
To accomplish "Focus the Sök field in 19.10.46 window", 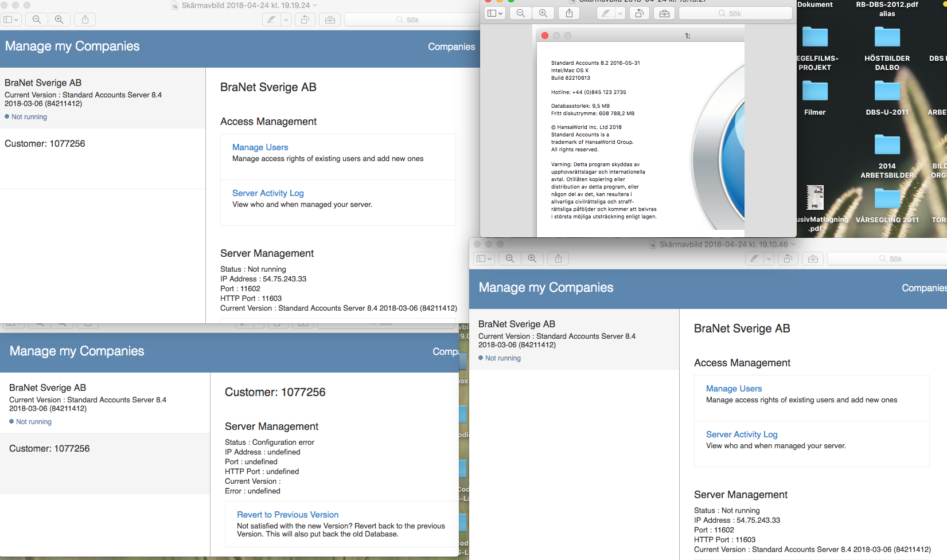I will coord(887,259).
